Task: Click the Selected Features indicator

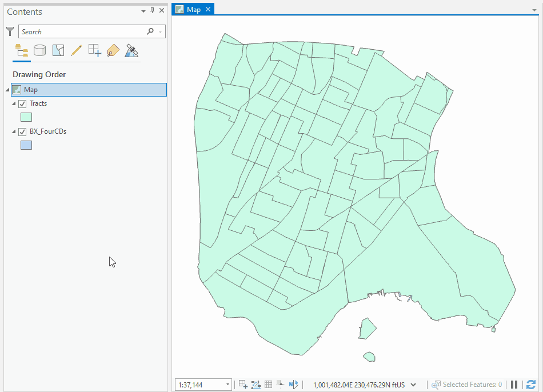Action: pyautogui.click(x=468, y=384)
